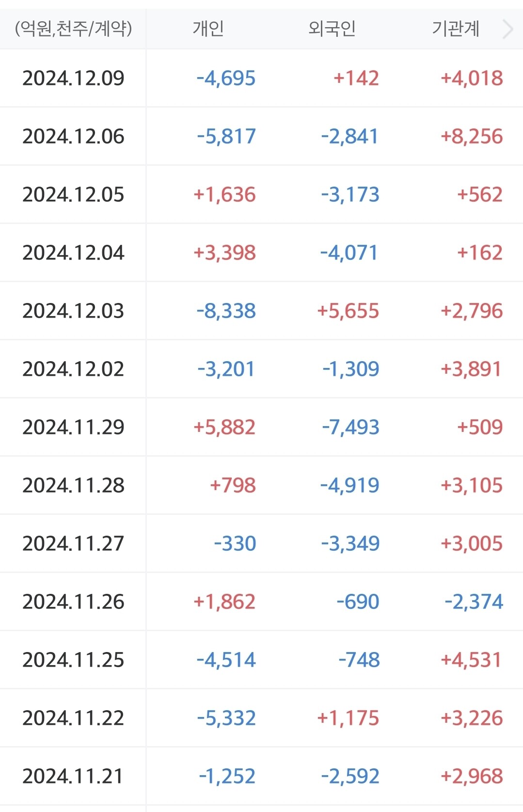Tap foreigner value -7,493

(x=350, y=428)
